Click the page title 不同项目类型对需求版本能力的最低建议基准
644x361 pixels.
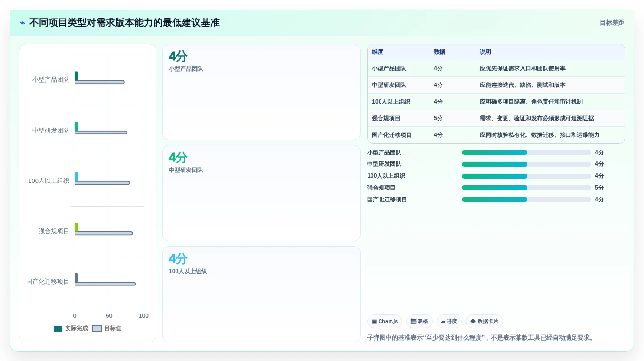tap(124, 23)
